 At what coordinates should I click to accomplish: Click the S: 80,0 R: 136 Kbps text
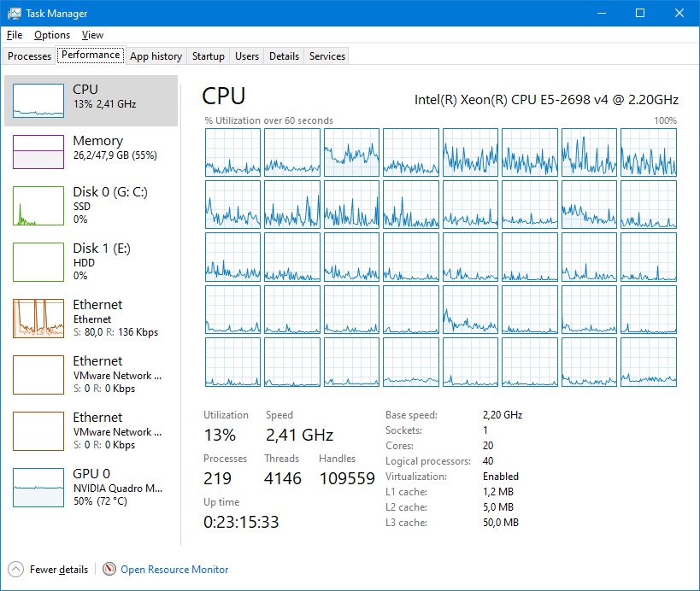coord(115,332)
